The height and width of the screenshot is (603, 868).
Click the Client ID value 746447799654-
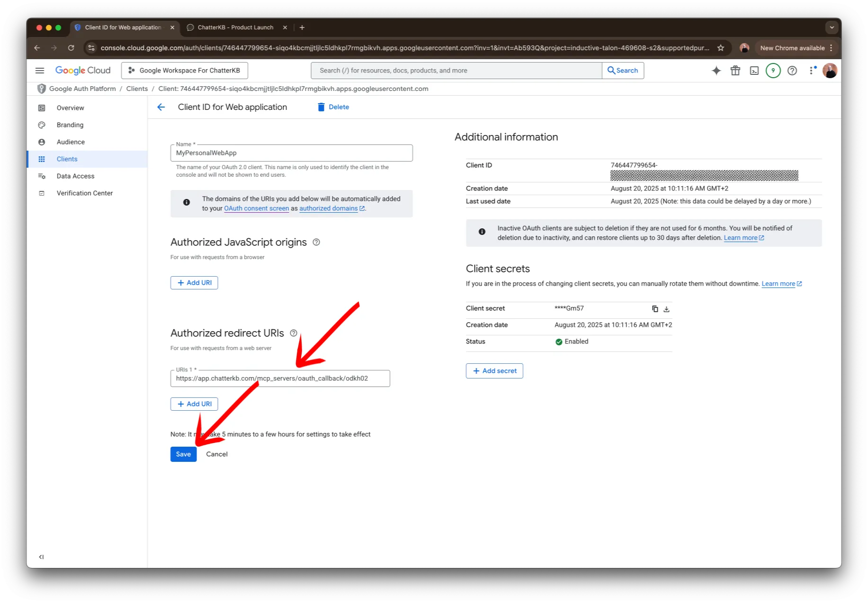634,165
